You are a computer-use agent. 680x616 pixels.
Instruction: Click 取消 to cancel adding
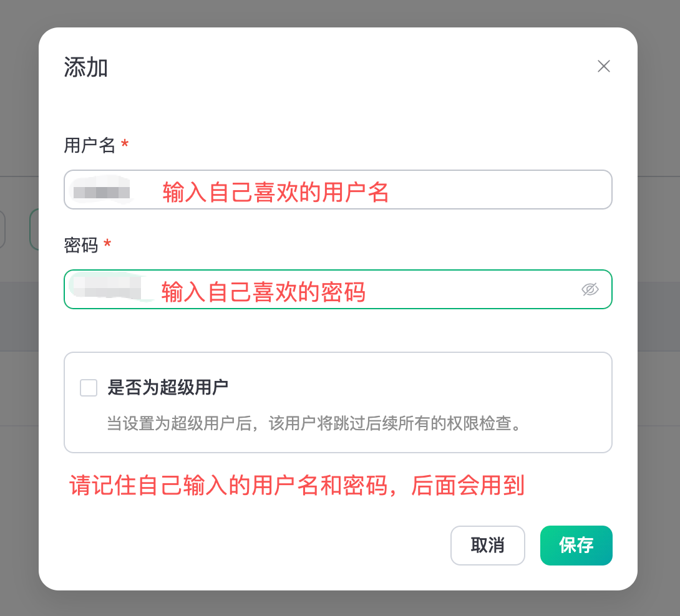click(x=487, y=546)
